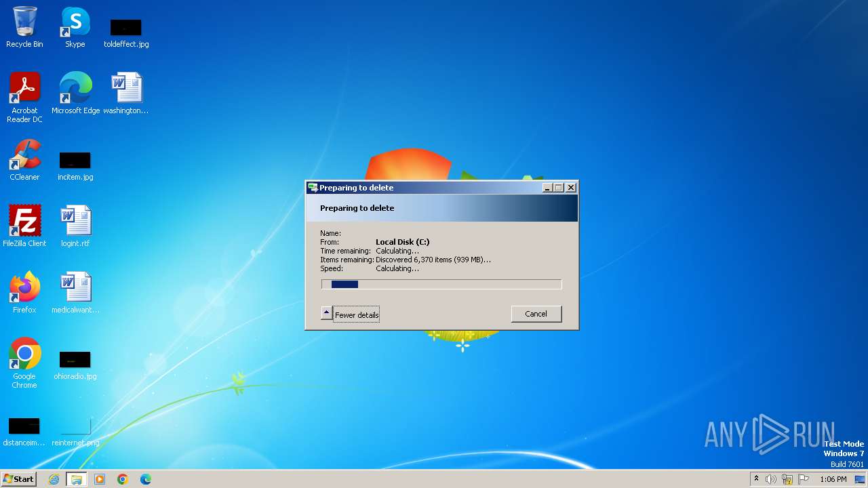Open Edge from the taskbar

pos(146,479)
